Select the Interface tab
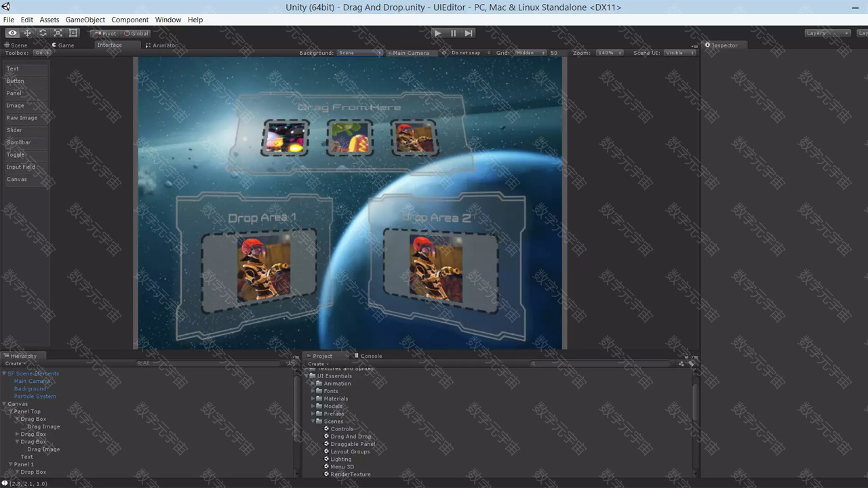This screenshot has height=488, width=868. point(110,45)
